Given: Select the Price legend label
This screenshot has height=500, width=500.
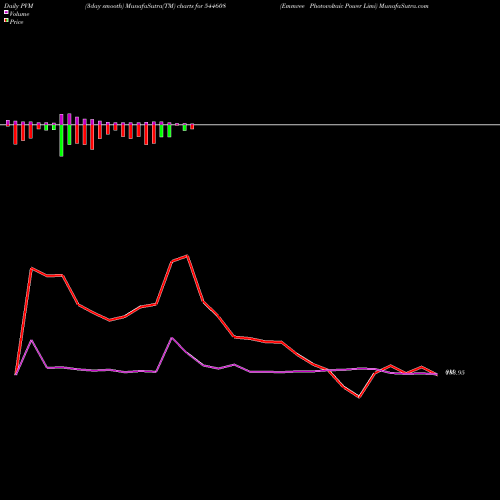Looking at the screenshot, I should tap(16, 22).
